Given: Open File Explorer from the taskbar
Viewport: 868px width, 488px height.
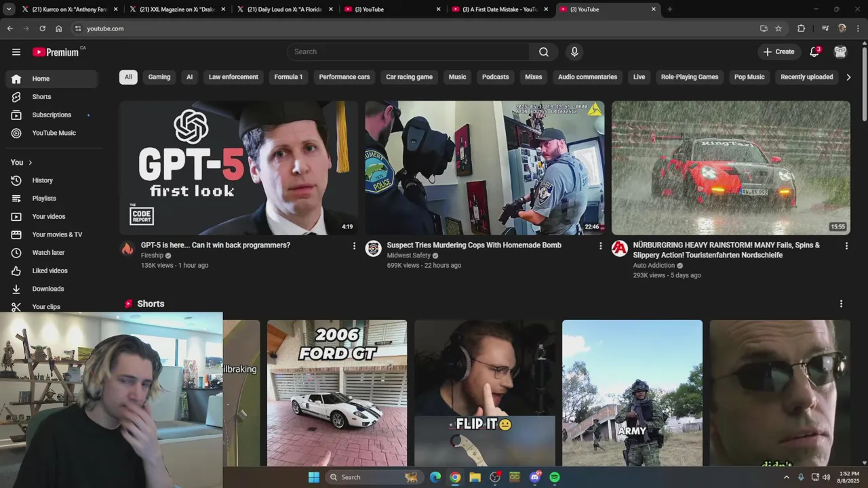Looking at the screenshot, I should (475, 477).
